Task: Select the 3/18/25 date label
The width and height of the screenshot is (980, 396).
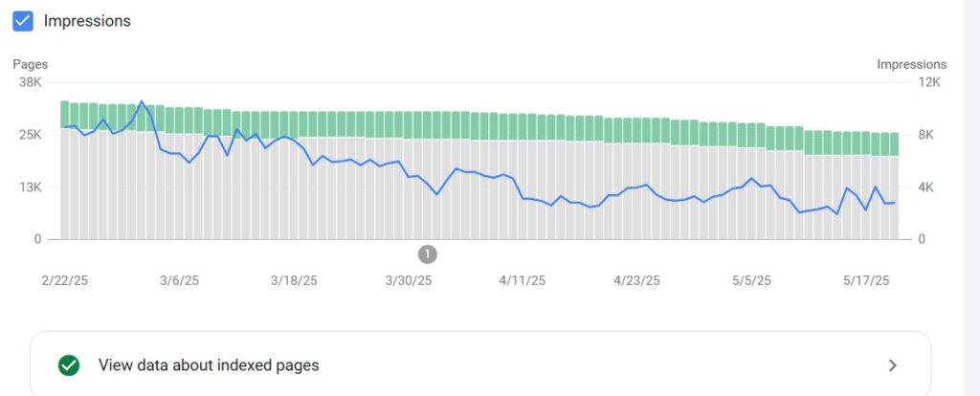Action: tap(294, 280)
